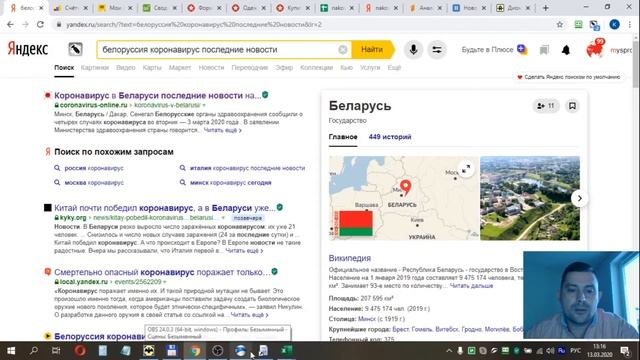Open result Китай почти победил коронавирус

(164, 208)
